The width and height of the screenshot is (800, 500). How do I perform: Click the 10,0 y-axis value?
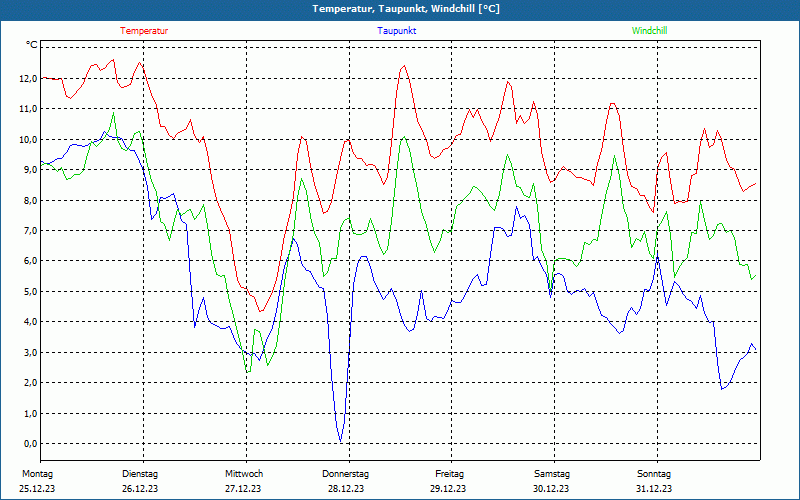click(x=29, y=139)
